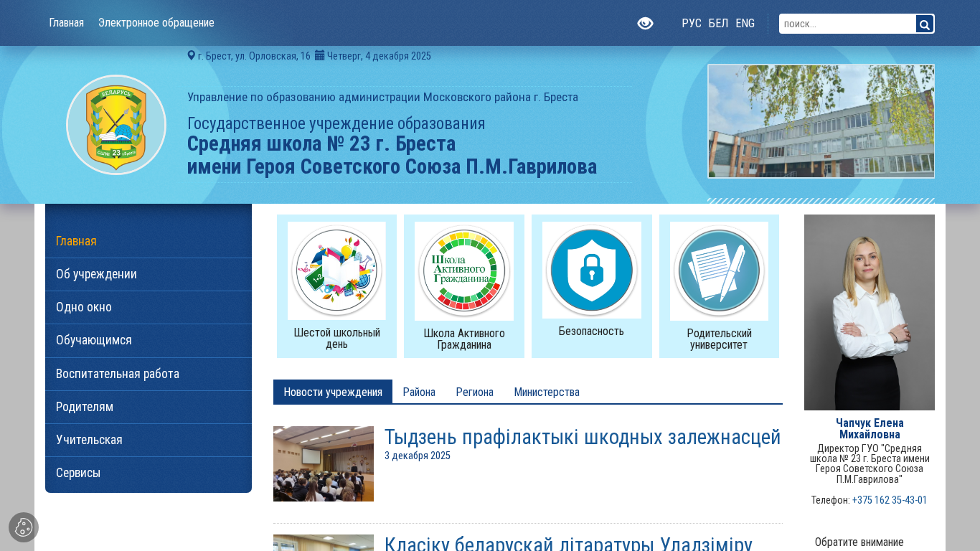
Task: Switch to the Министерства news tab
Action: click(547, 392)
